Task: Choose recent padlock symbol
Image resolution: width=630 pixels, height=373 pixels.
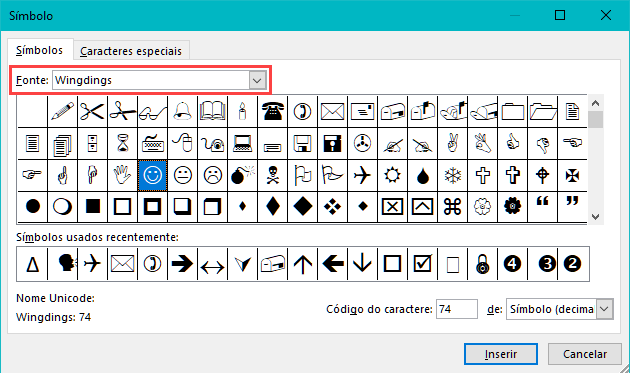Action: tap(483, 264)
